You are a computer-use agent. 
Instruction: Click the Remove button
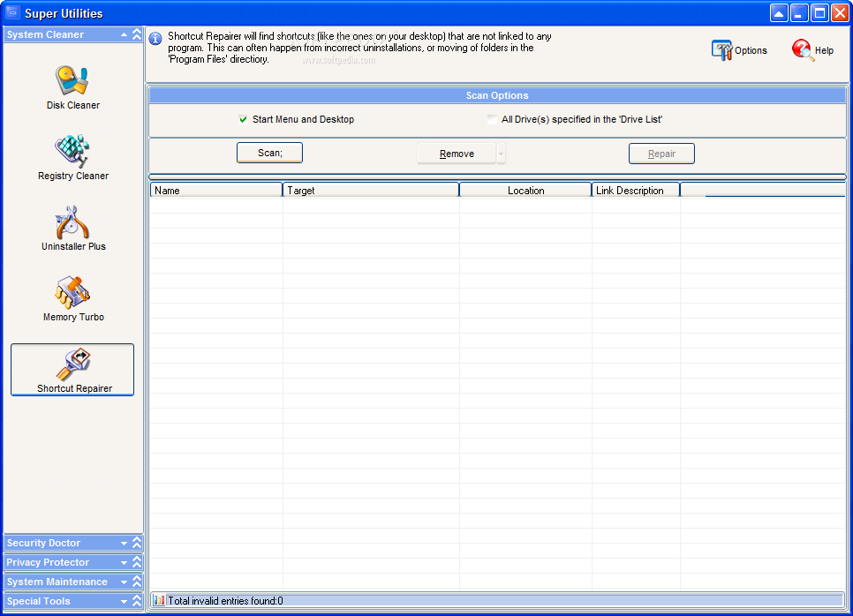point(457,154)
